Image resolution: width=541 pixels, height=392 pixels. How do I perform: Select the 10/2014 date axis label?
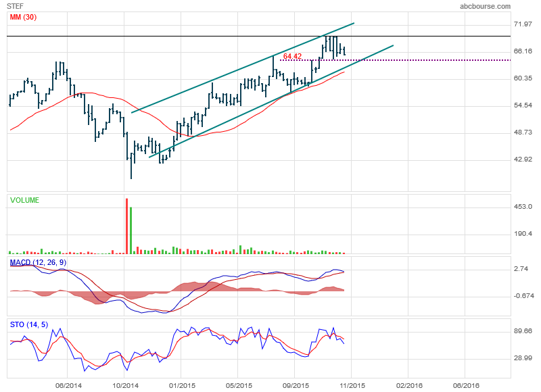click(125, 385)
